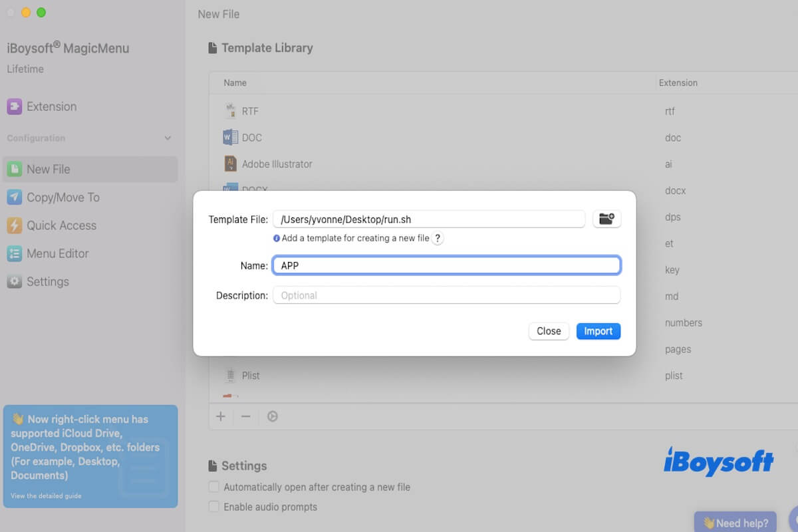The image size is (798, 532).
Task: Click the minus icon to remove a template
Action: [245, 416]
